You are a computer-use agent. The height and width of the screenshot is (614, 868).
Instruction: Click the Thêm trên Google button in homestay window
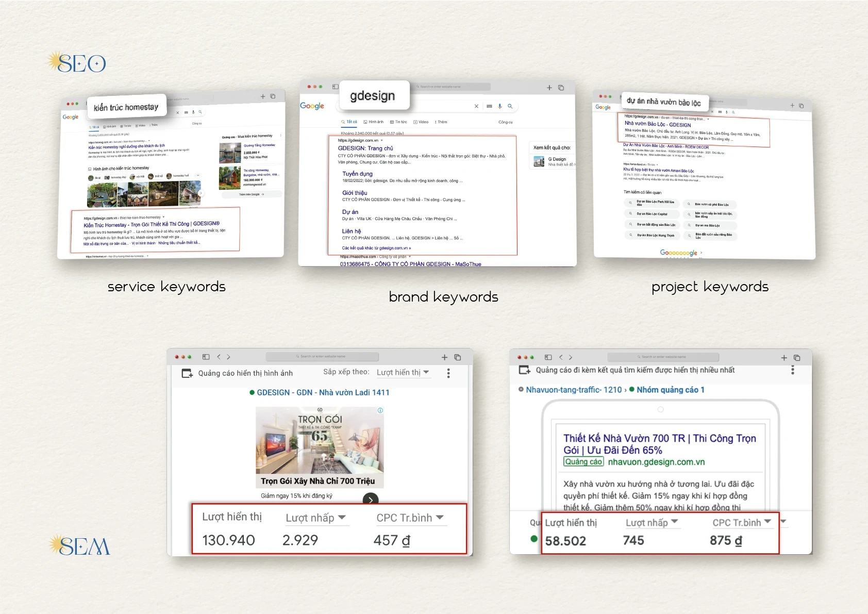(x=252, y=194)
